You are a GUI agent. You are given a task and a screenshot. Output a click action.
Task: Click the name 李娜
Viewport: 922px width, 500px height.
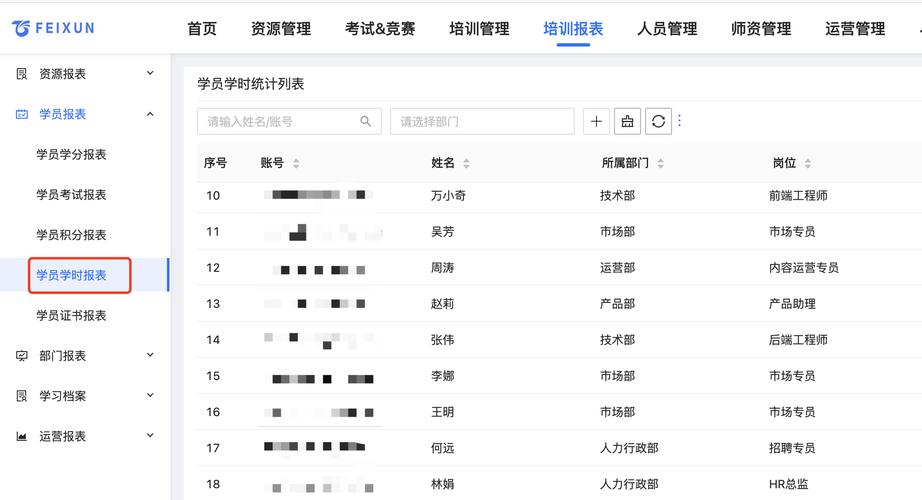coord(442,375)
